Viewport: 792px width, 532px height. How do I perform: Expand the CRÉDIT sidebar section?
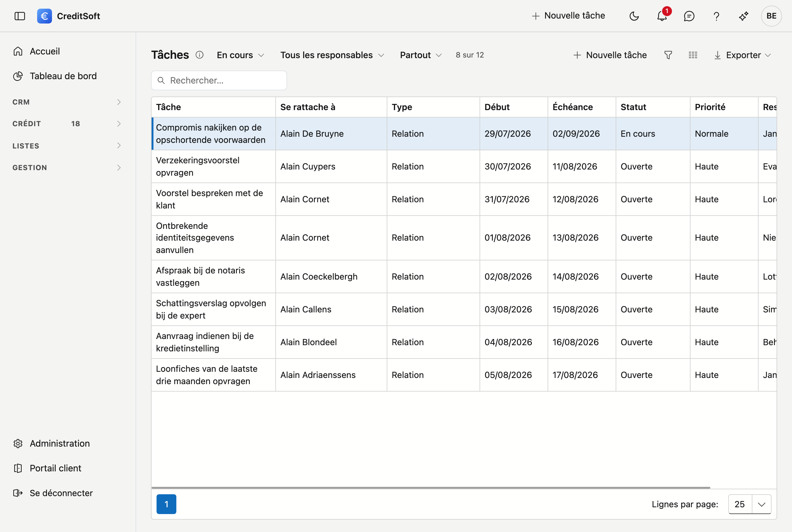[x=67, y=124]
